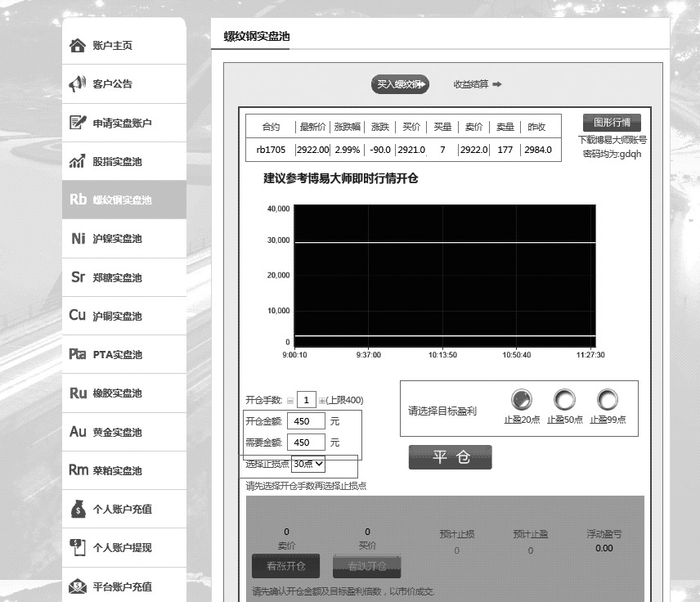Open 郑糖实盘池 menu item
700x602 pixels.
click(x=124, y=277)
